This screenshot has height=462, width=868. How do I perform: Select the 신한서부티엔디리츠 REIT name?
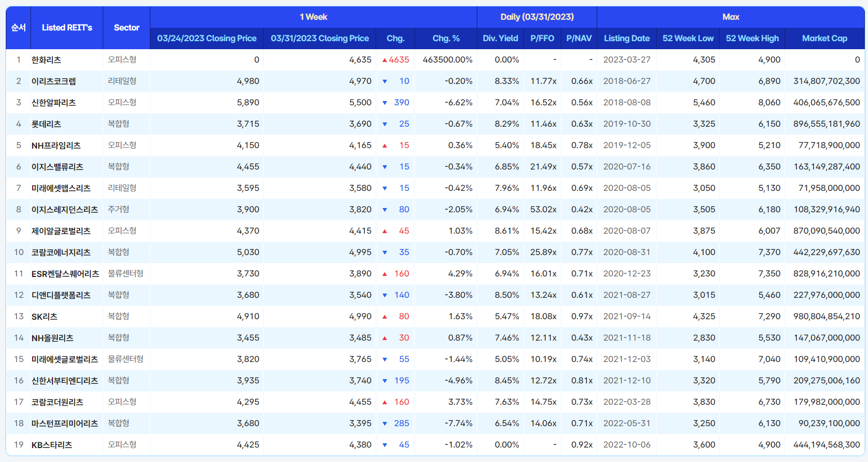(65, 381)
